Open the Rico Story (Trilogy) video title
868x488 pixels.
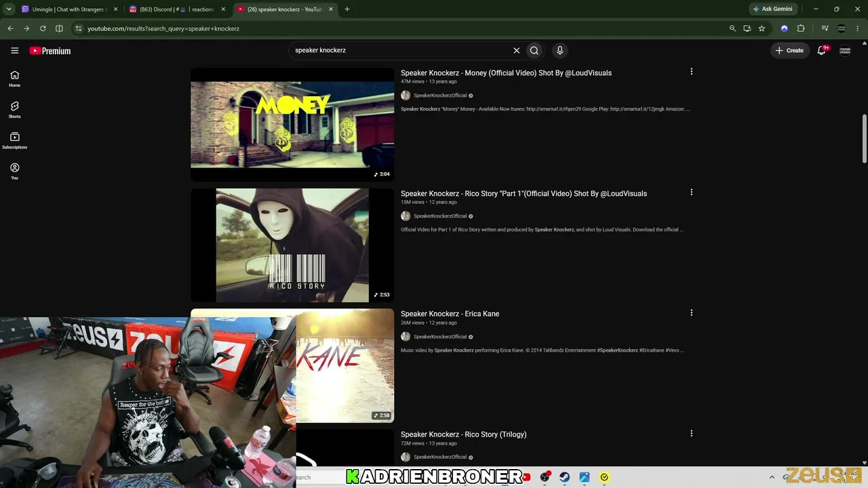click(x=463, y=434)
